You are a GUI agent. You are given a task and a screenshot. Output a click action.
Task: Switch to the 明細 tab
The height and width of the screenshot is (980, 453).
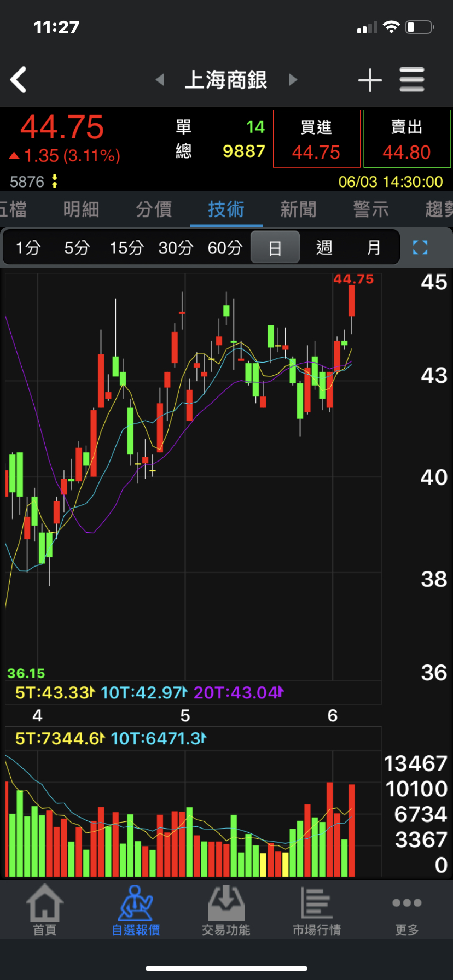coord(81,209)
